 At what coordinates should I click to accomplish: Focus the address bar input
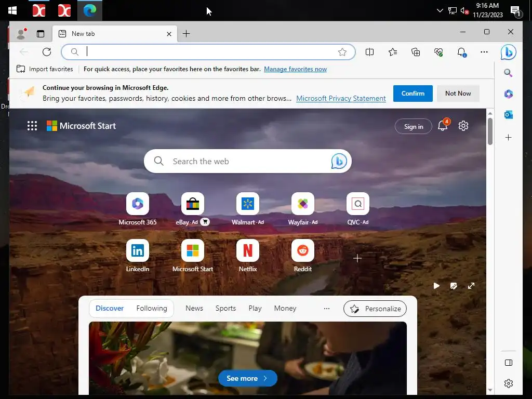tap(208, 52)
